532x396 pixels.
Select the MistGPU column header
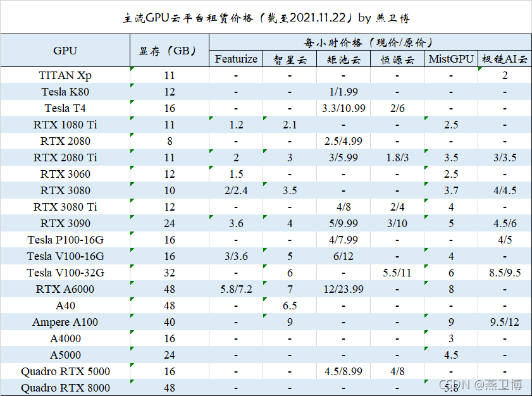451,59
